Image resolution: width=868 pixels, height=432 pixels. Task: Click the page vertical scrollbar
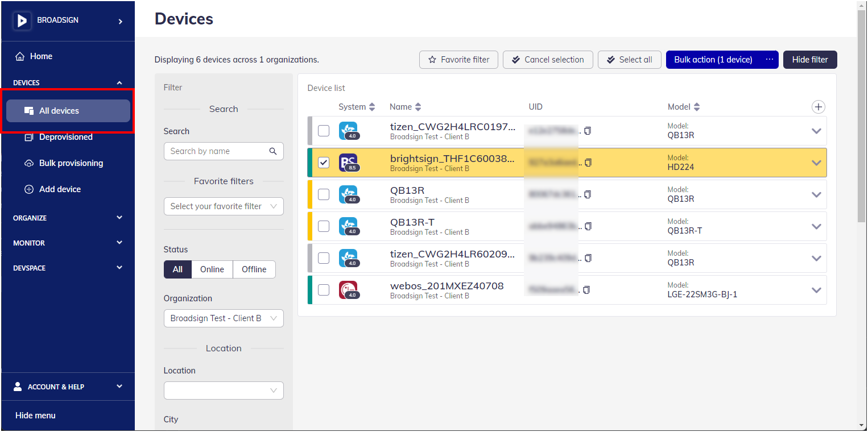tap(862, 117)
